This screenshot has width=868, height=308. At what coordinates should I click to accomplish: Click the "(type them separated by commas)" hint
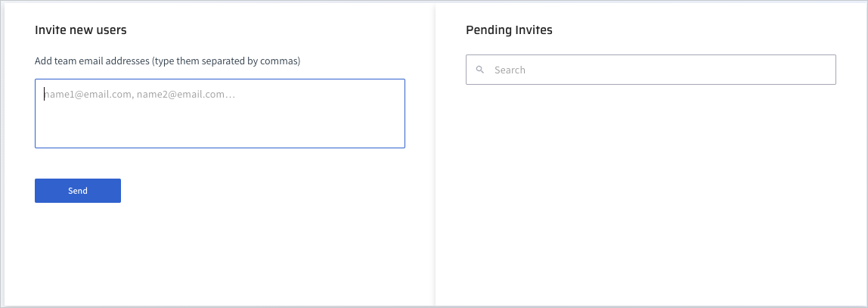point(227,61)
